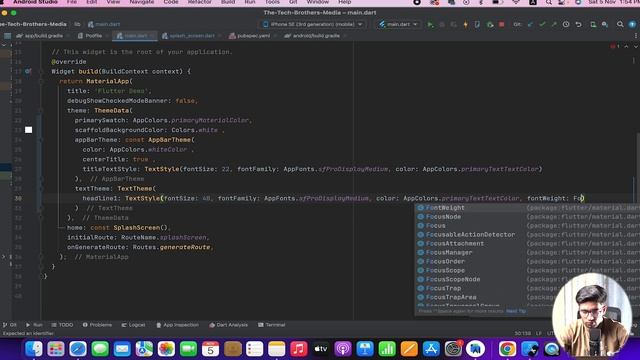Click the Flutter attach device icon
The height and width of the screenshot is (360, 640).
(x=477, y=24)
